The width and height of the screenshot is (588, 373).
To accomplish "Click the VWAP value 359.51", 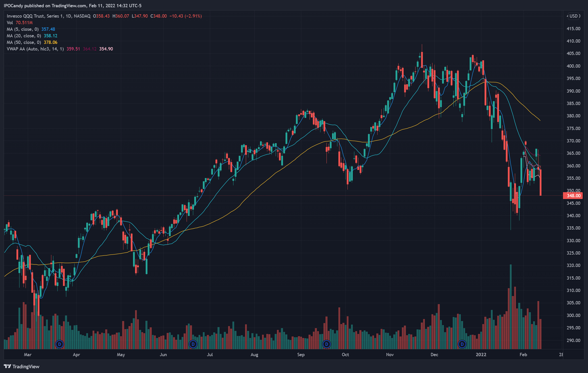I will pyautogui.click(x=73, y=49).
